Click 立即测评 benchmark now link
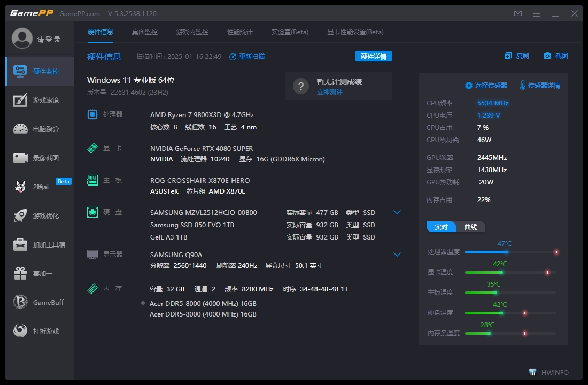588x385 pixels. point(330,92)
